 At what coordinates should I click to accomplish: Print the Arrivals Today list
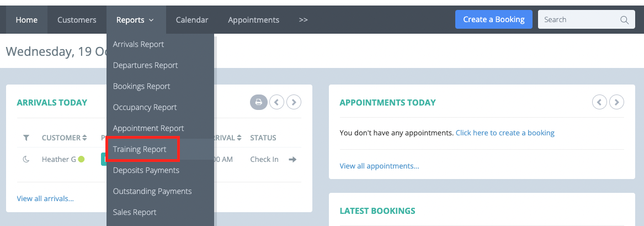pyautogui.click(x=259, y=102)
